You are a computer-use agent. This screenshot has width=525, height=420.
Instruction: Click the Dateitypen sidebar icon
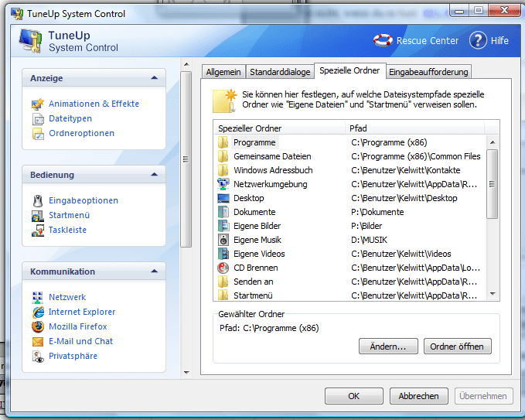tap(38, 118)
